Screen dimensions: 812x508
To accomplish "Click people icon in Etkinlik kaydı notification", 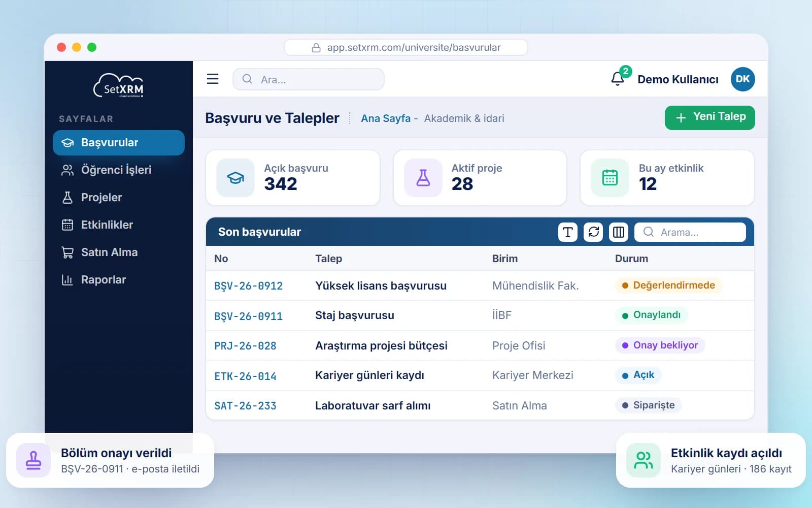I will click(644, 460).
